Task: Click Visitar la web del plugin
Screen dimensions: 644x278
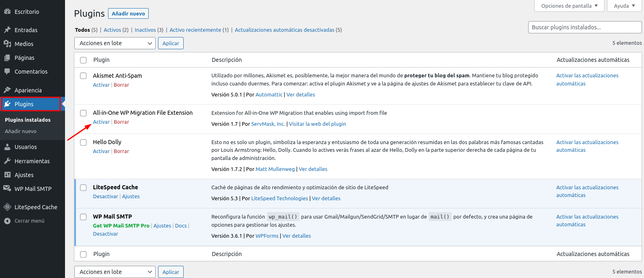Action: (317, 124)
